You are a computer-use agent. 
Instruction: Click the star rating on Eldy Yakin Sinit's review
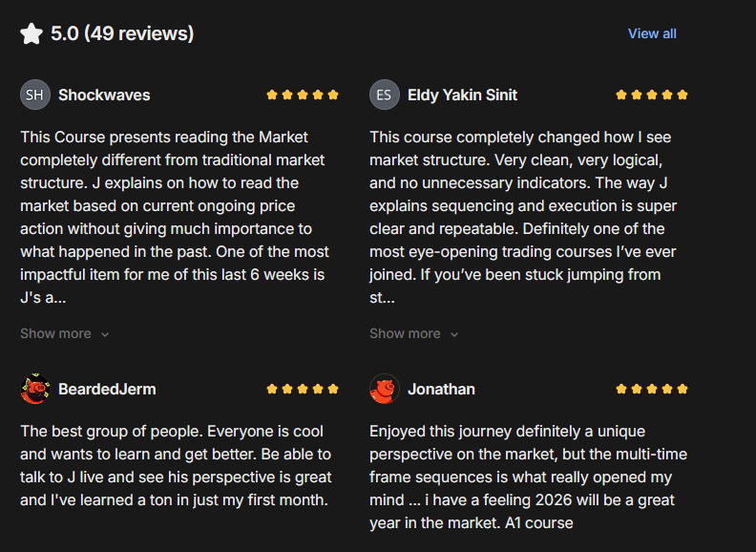[x=652, y=96]
